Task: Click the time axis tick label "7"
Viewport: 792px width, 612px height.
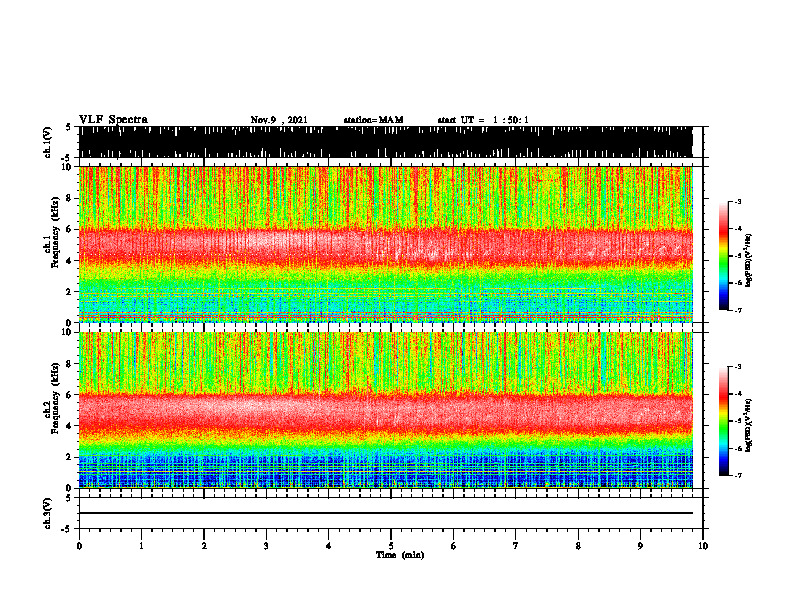Action: (x=516, y=546)
